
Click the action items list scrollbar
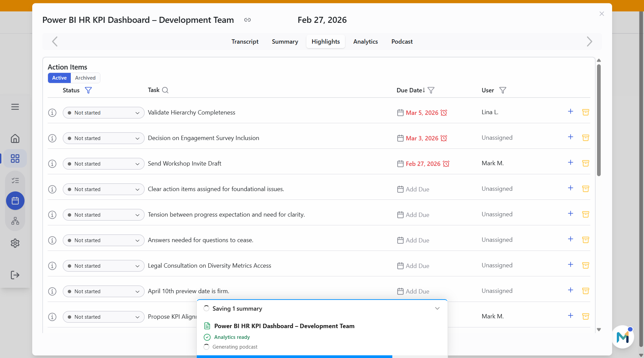coord(599,120)
